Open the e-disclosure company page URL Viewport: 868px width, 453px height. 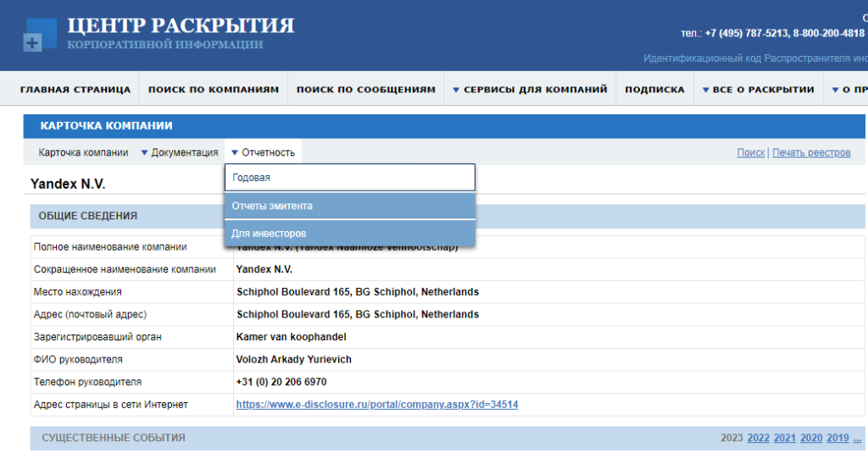pos(377,405)
